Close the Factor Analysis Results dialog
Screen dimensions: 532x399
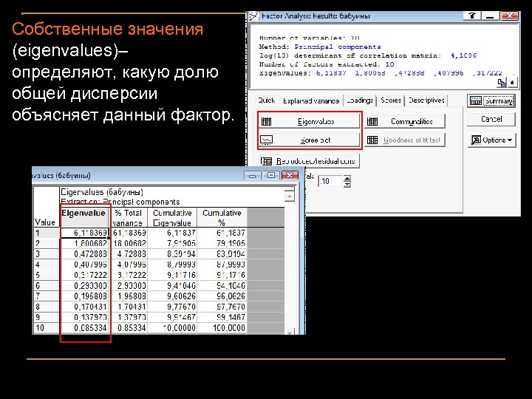(510, 16)
